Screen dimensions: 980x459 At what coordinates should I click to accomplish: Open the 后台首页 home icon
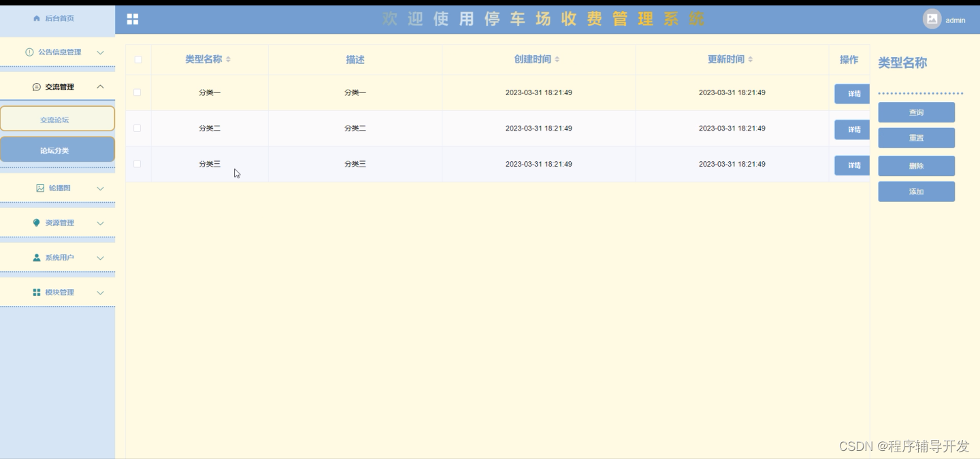tap(37, 18)
